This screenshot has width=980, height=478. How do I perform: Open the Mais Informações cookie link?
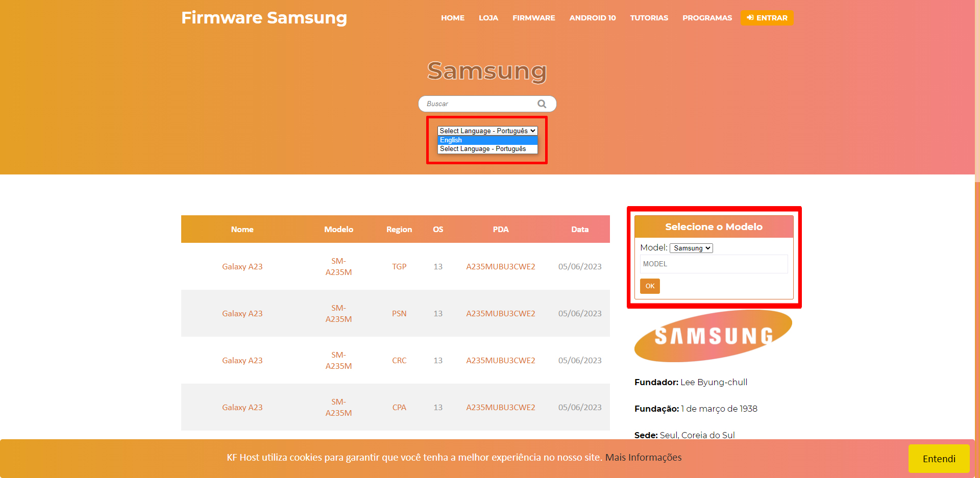tap(643, 458)
